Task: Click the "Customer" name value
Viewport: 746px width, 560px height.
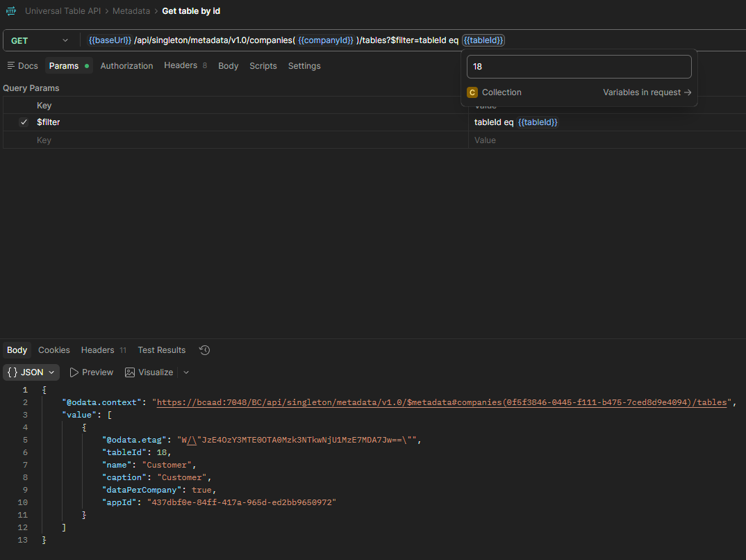Action: click(x=167, y=465)
